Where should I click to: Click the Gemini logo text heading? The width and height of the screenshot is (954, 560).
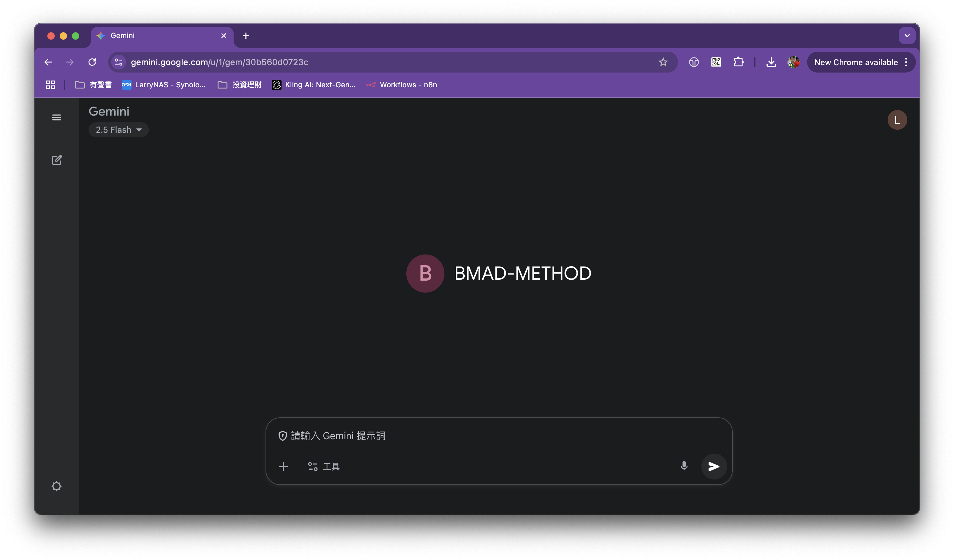pyautogui.click(x=109, y=111)
